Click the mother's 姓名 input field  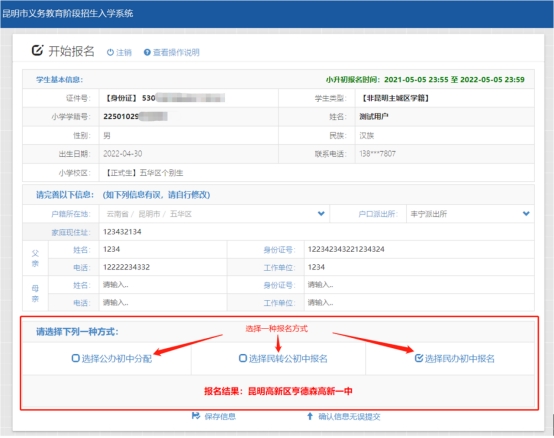click(163, 285)
